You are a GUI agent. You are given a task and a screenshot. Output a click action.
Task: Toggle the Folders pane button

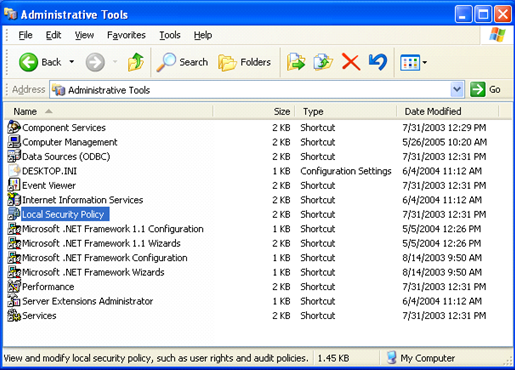point(244,62)
